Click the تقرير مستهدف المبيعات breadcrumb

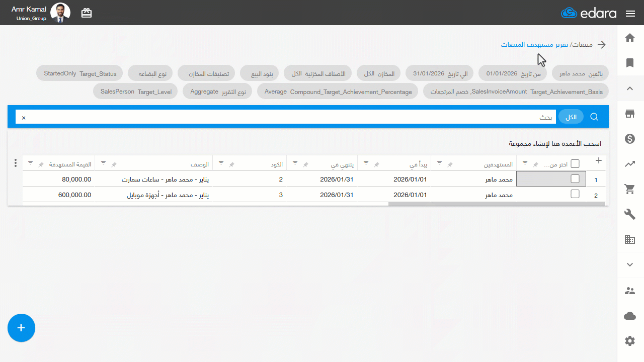pos(534,45)
